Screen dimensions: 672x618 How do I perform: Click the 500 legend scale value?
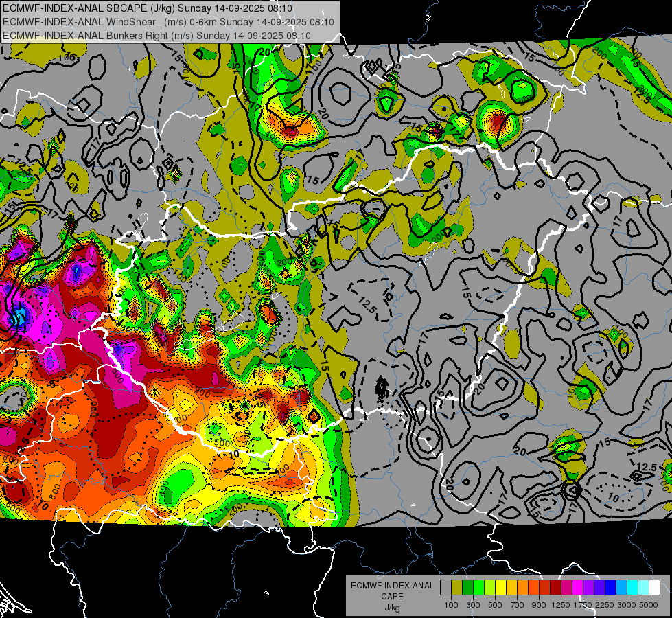[x=495, y=605]
